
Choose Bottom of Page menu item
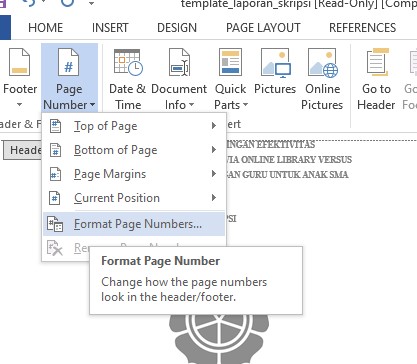[134, 150]
